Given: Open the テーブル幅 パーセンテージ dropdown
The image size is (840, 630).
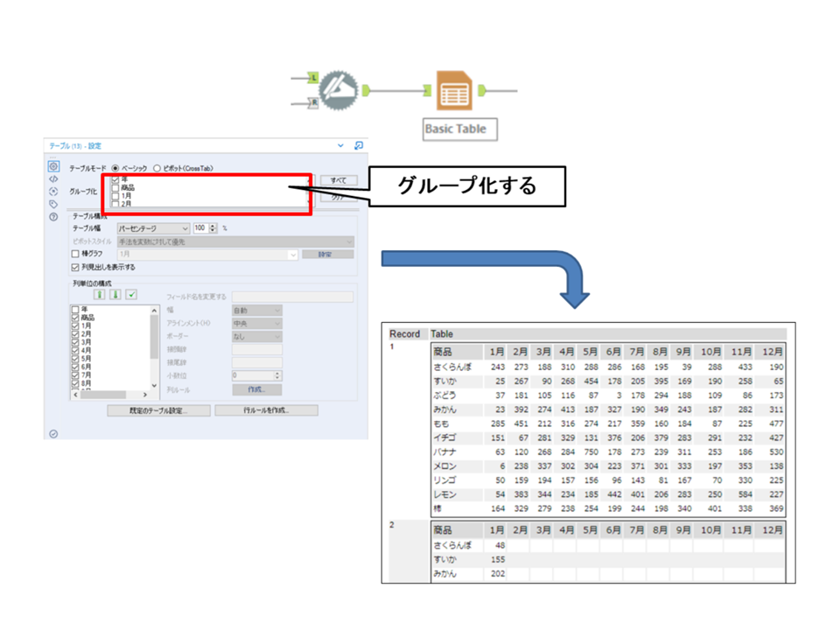Looking at the screenshot, I should click(x=153, y=227).
